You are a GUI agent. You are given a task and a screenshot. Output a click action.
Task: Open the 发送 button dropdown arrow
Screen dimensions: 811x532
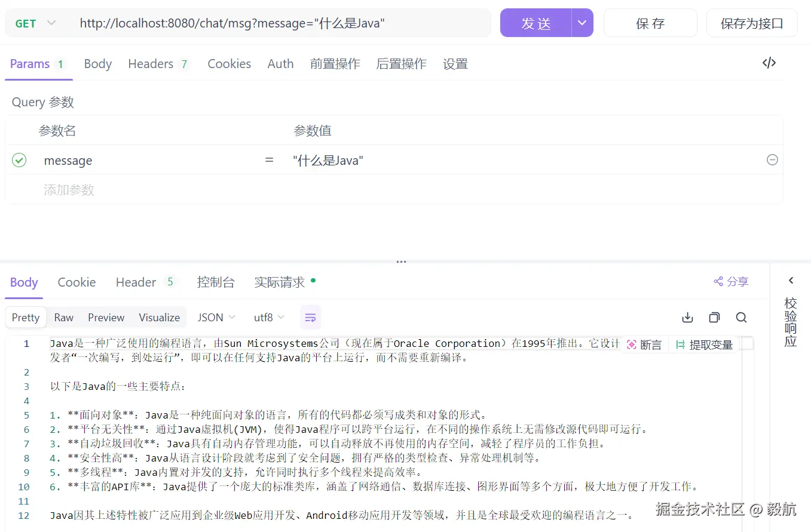click(x=581, y=23)
